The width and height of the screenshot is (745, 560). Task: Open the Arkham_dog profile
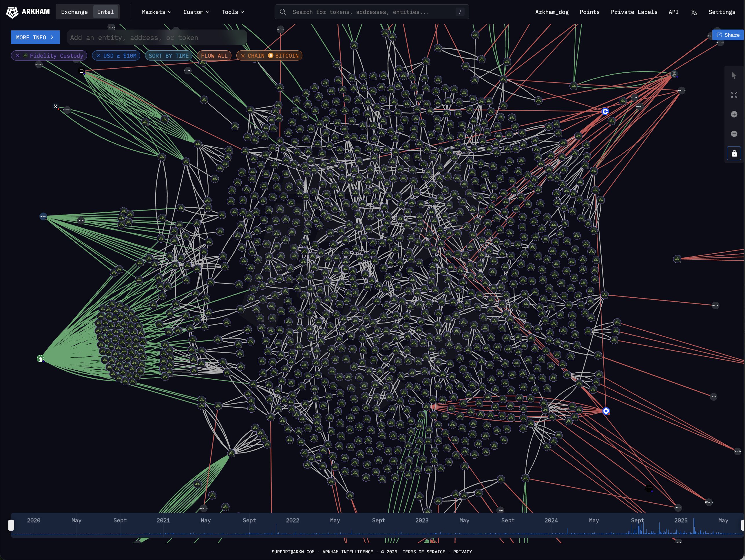(x=552, y=12)
